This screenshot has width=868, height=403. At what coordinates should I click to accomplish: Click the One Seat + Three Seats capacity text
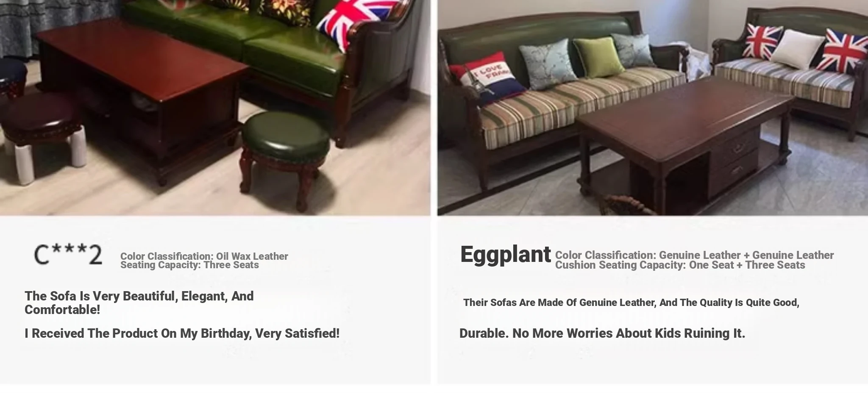click(747, 265)
